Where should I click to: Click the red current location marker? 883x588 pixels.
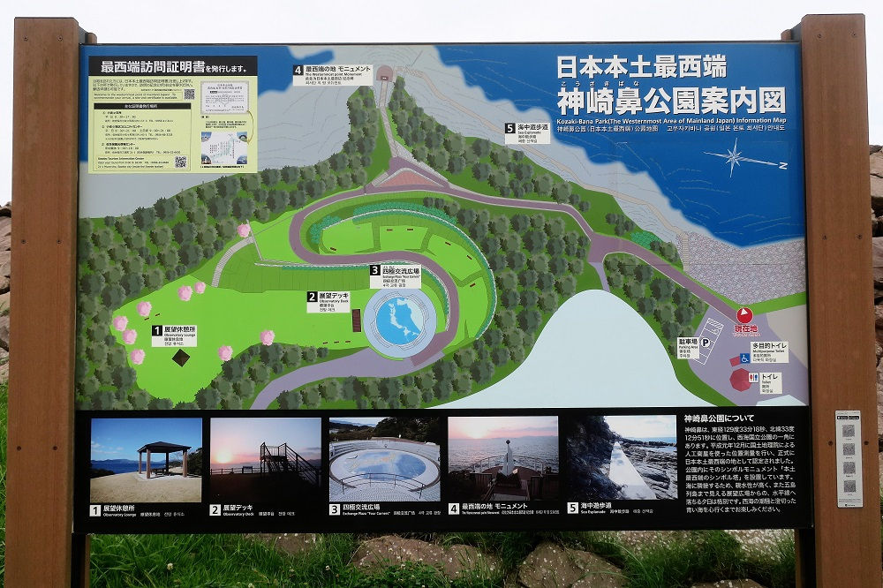point(744,316)
